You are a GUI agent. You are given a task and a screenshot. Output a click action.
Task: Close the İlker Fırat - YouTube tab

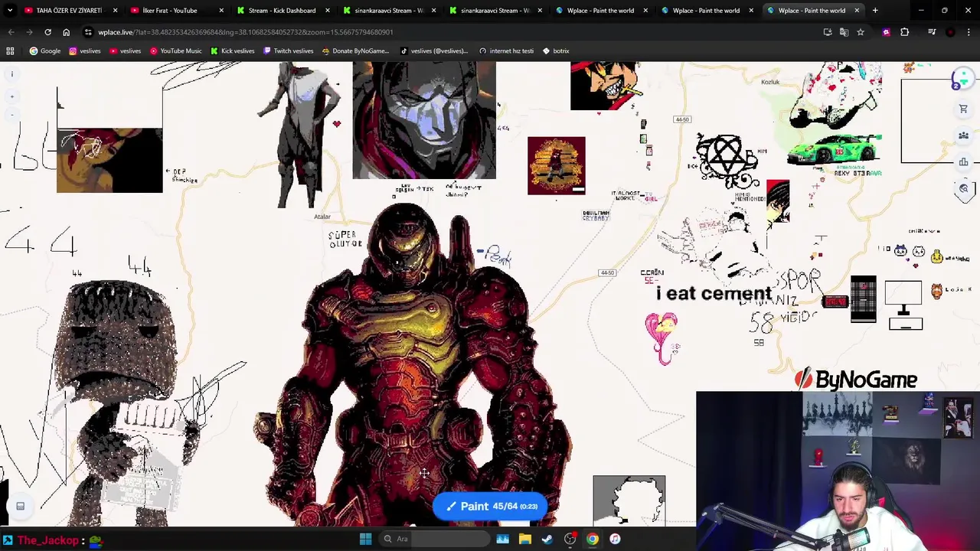tap(221, 11)
